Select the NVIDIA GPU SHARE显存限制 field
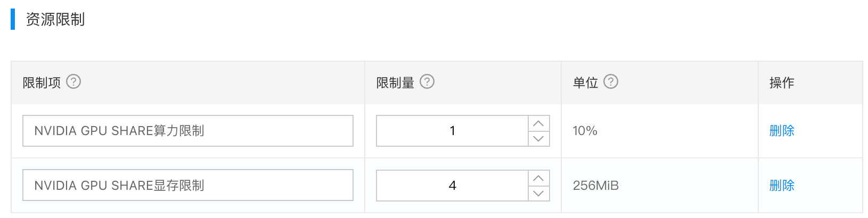 pyautogui.click(x=188, y=186)
